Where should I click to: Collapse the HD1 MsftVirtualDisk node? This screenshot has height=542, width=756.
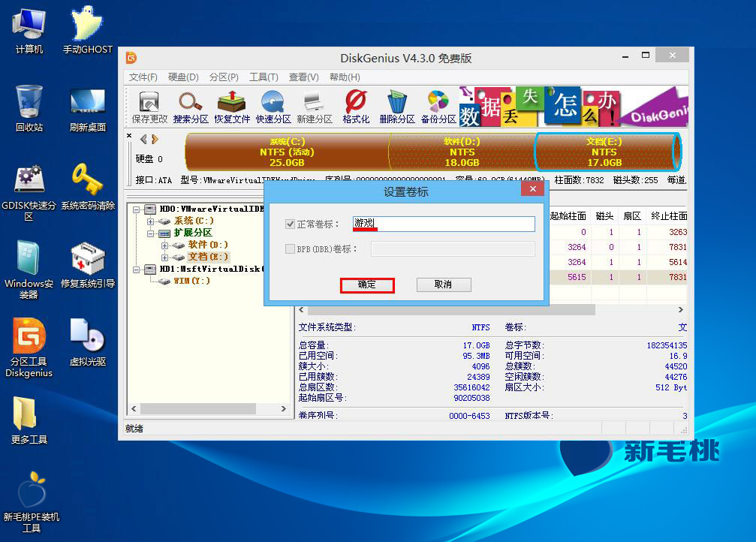coord(137,269)
